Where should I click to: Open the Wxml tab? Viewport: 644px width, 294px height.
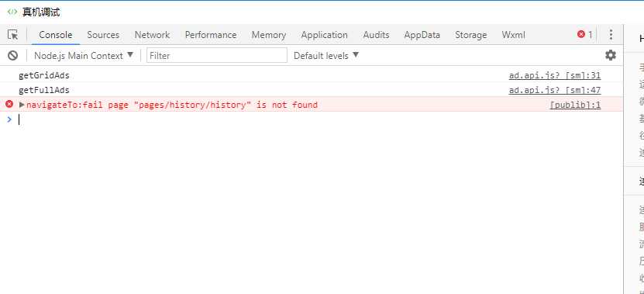click(x=513, y=35)
